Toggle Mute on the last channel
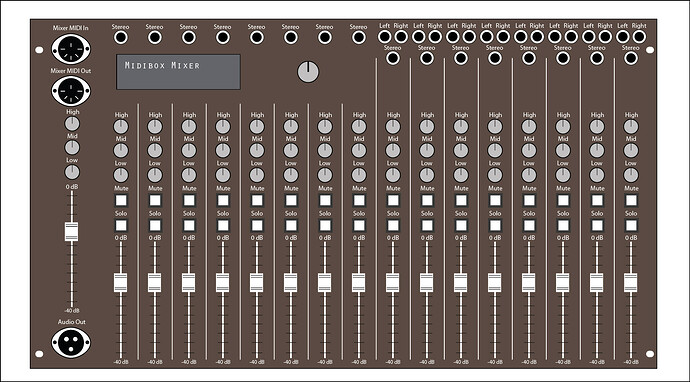Viewport: 690px width, 382px height. click(631, 201)
